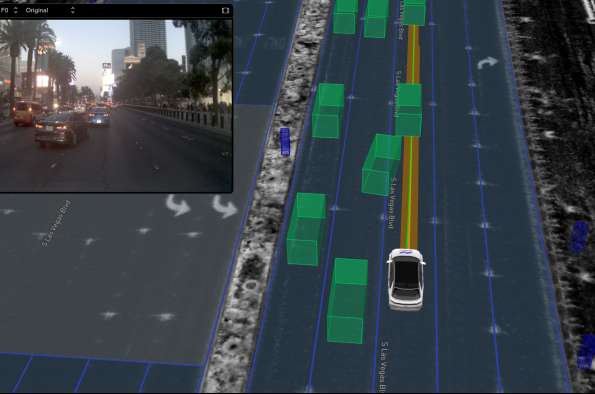This screenshot has height=394, width=595.
Task: Select the green box left of ego vehicle
Action: pyautogui.click(x=347, y=301)
